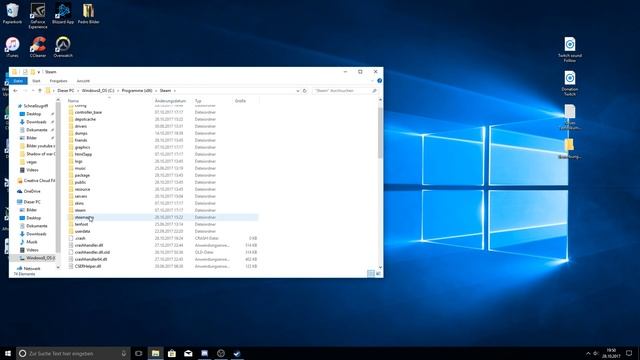Go up one folder level arrow
The image size is (640, 360).
40,91
